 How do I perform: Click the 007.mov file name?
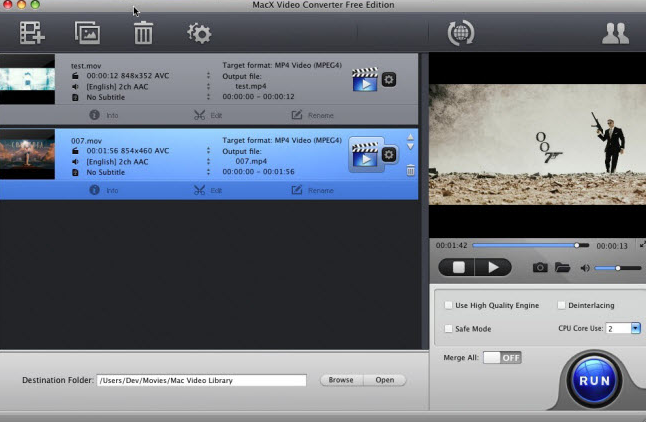point(86,141)
